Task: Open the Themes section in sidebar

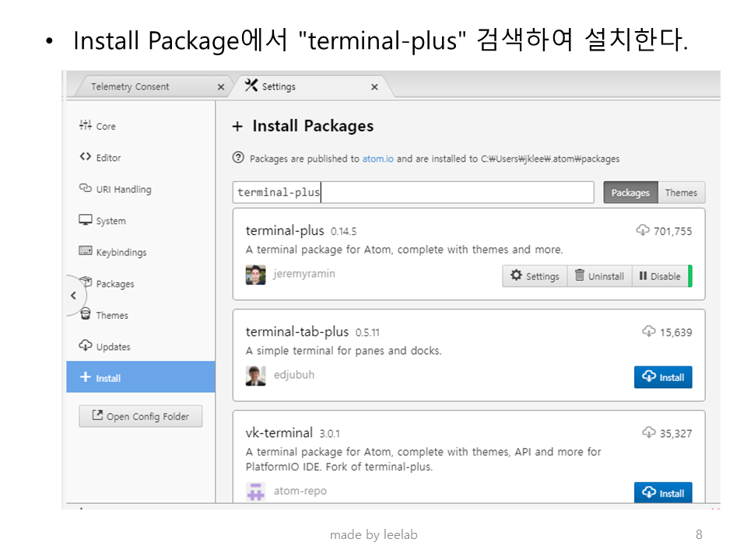Action: point(141,315)
